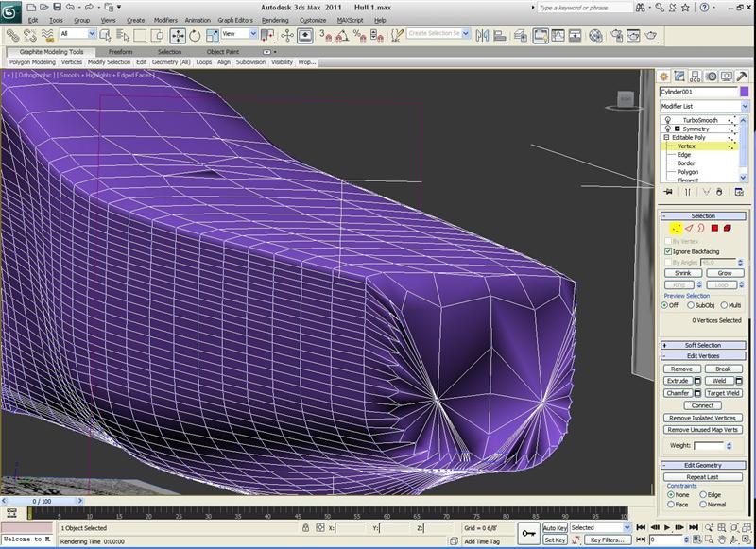This screenshot has width=756, height=549.
Task: Click the Bind to Space Warp icon
Action: pos(47,35)
